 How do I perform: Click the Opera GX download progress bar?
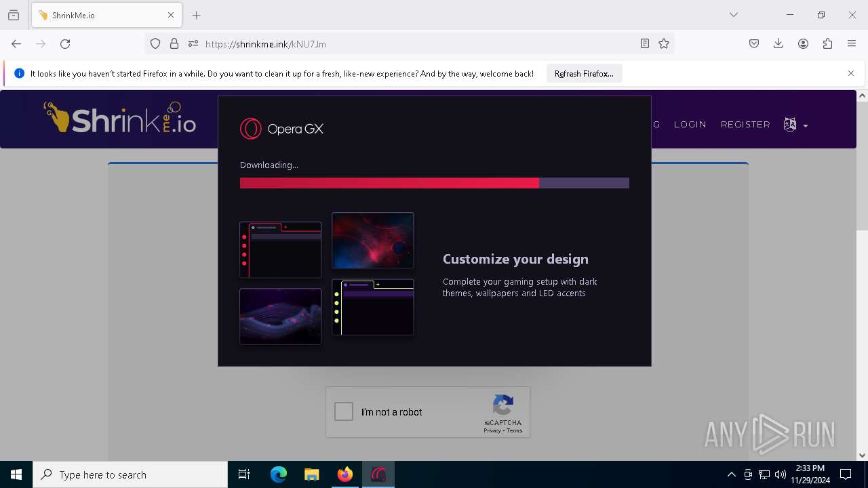click(x=435, y=183)
